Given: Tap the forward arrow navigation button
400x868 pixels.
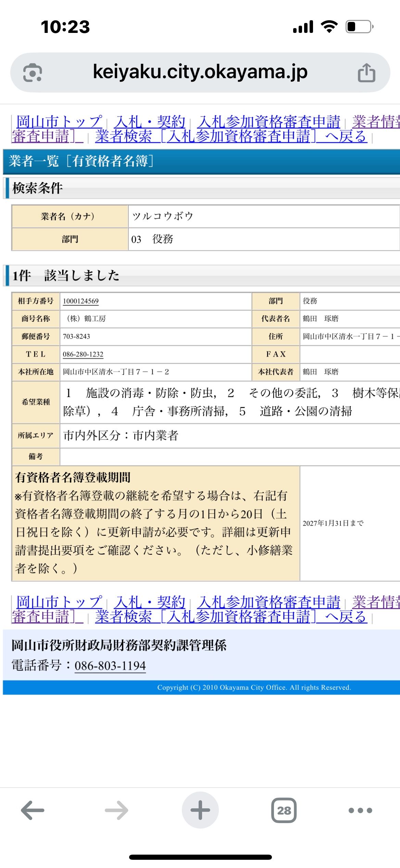Looking at the screenshot, I should (116, 810).
